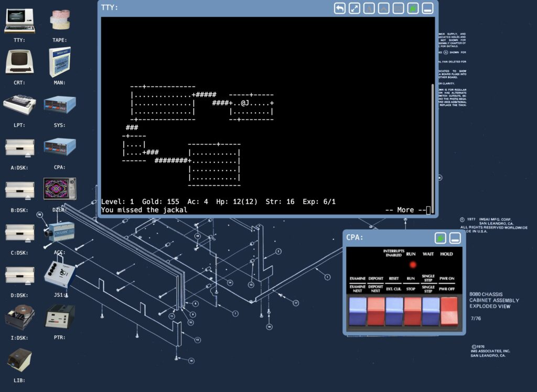537x392 pixels.
Task: Flip the RESET / EXT. CLR. switch
Action: coord(394,311)
